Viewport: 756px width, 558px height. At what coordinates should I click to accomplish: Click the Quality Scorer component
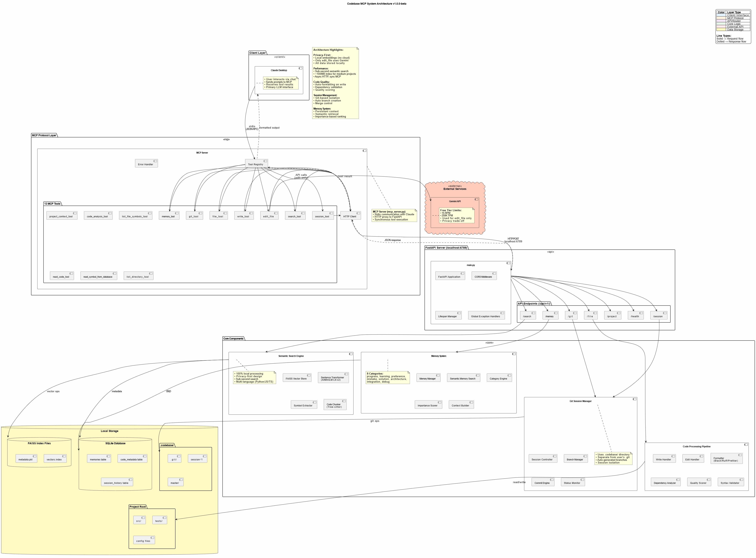pyautogui.click(x=699, y=482)
